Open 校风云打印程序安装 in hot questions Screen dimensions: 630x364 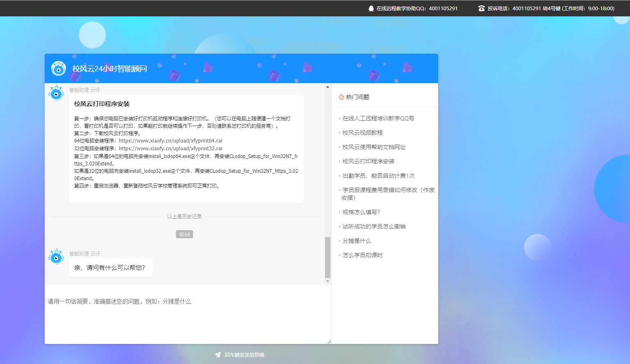pyautogui.click(x=368, y=161)
